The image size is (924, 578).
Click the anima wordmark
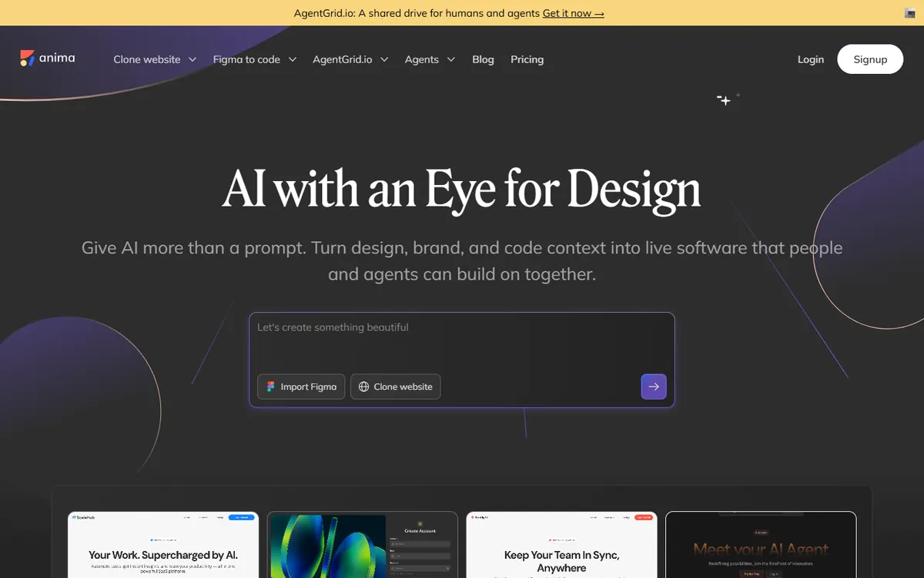click(57, 58)
